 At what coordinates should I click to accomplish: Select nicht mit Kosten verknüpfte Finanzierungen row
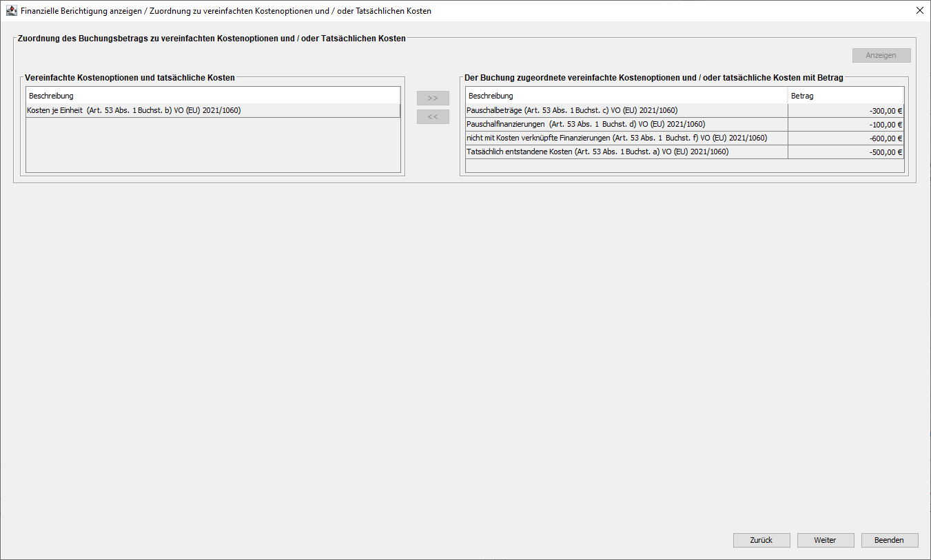click(626, 138)
